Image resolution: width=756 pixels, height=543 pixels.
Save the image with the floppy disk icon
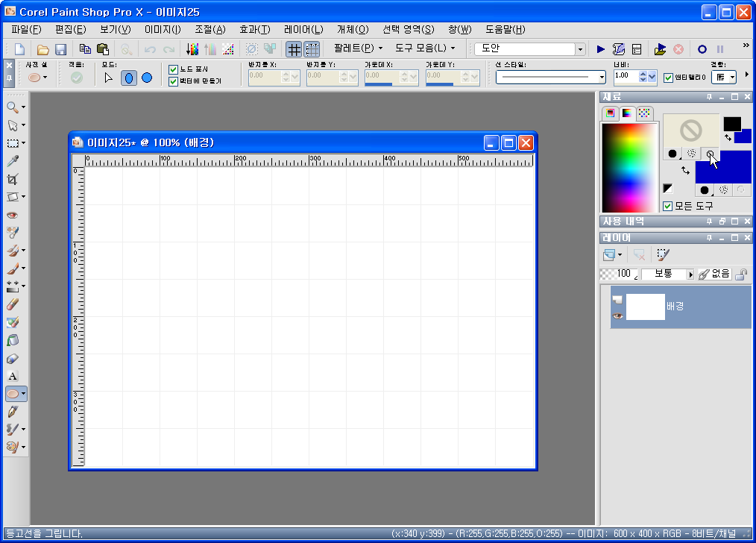point(60,49)
